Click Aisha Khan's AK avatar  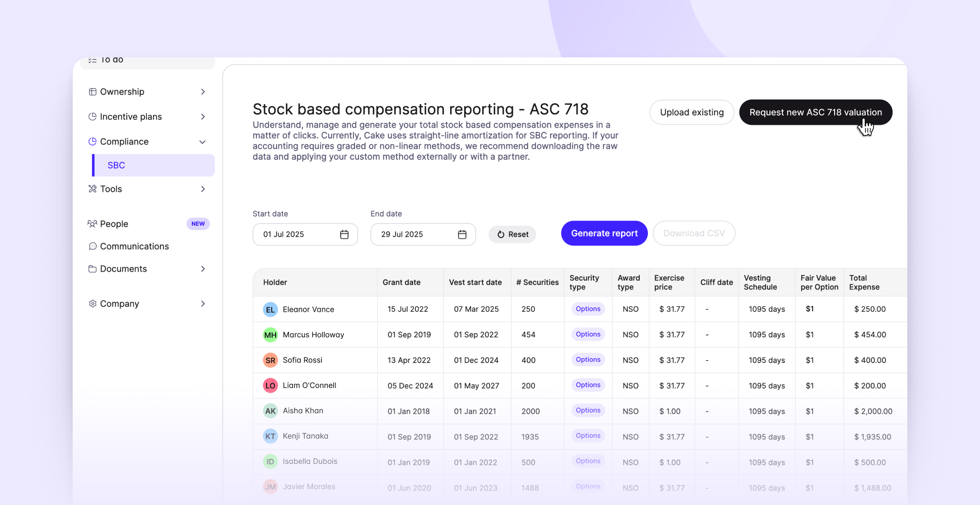tap(270, 411)
